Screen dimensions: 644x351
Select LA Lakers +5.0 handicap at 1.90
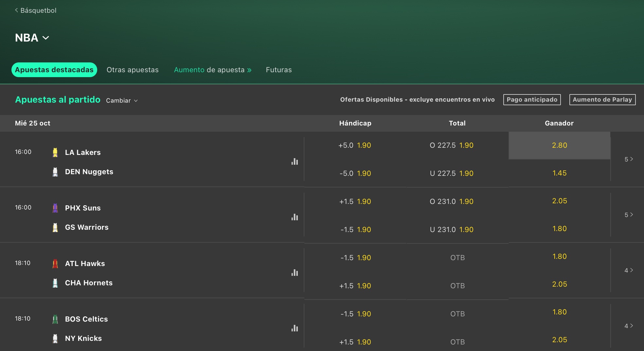355,145
